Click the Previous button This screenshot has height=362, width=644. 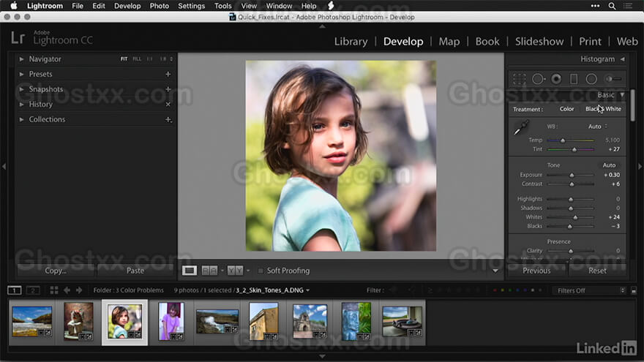click(536, 271)
